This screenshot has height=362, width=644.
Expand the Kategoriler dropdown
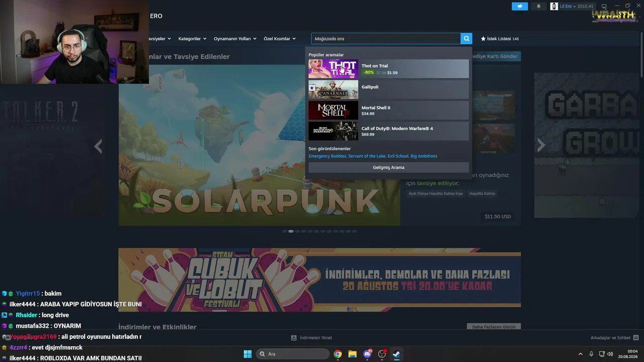[192, 39]
